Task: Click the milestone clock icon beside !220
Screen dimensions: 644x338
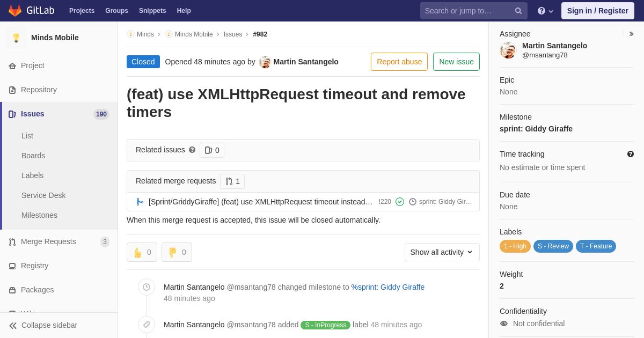Action: (x=413, y=202)
